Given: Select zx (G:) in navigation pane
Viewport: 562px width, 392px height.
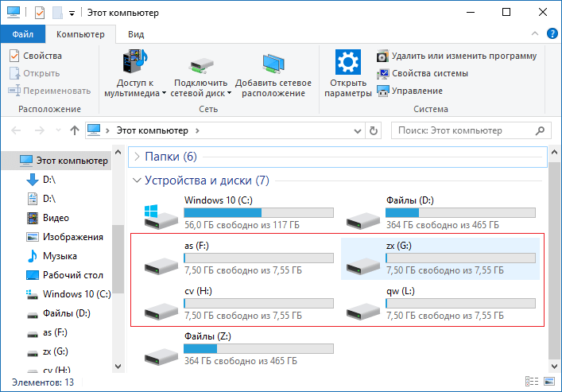Looking at the screenshot, I should pyautogui.click(x=48, y=351).
